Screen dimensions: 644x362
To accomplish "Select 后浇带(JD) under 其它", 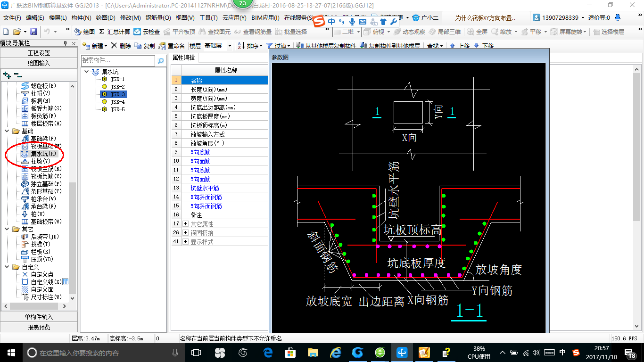I will tap(45, 237).
